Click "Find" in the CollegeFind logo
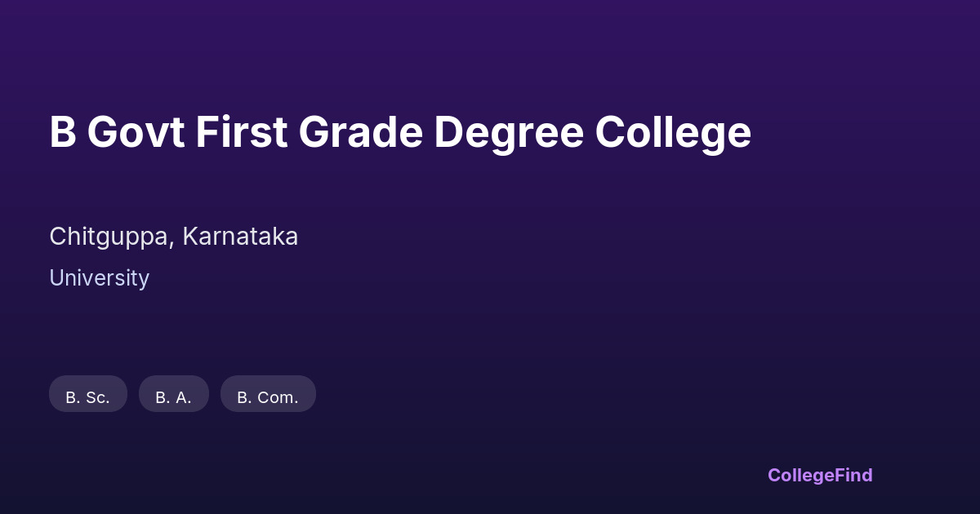 tap(852, 475)
